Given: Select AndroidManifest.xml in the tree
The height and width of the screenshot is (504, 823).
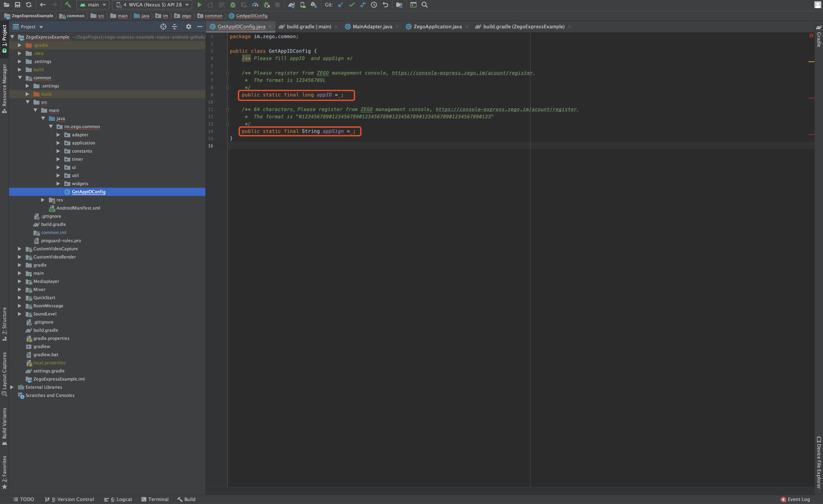Looking at the screenshot, I should pyautogui.click(x=78, y=208).
